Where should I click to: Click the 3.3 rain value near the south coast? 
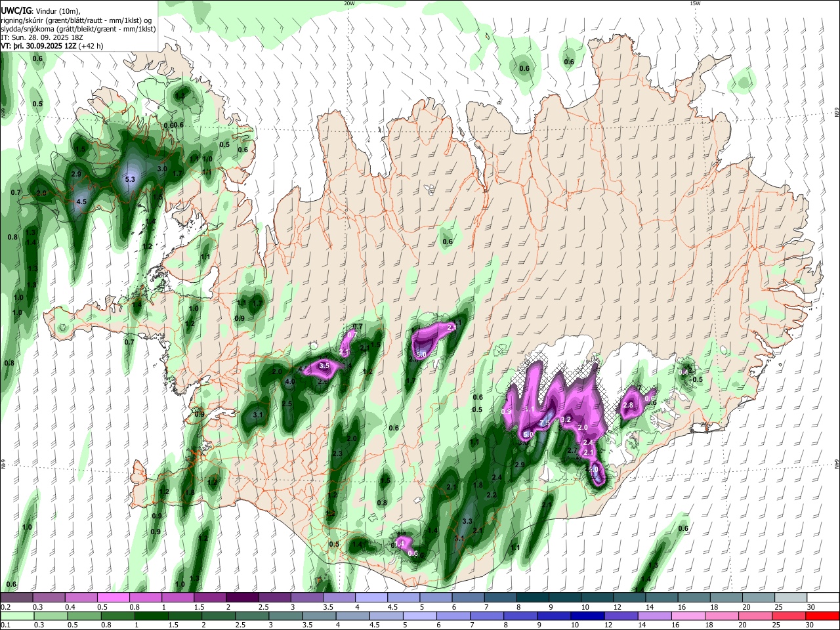pyautogui.click(x=467, y=521)
